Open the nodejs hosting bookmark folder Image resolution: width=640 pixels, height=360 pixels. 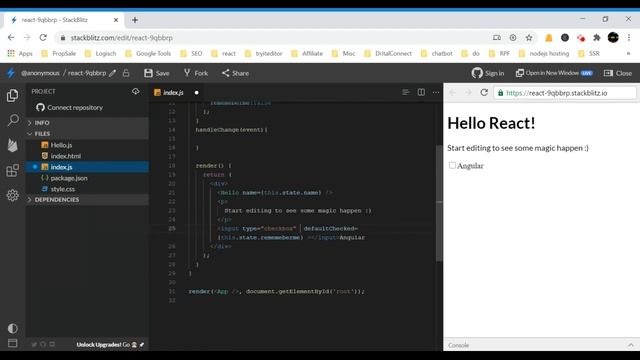[544, 53]
